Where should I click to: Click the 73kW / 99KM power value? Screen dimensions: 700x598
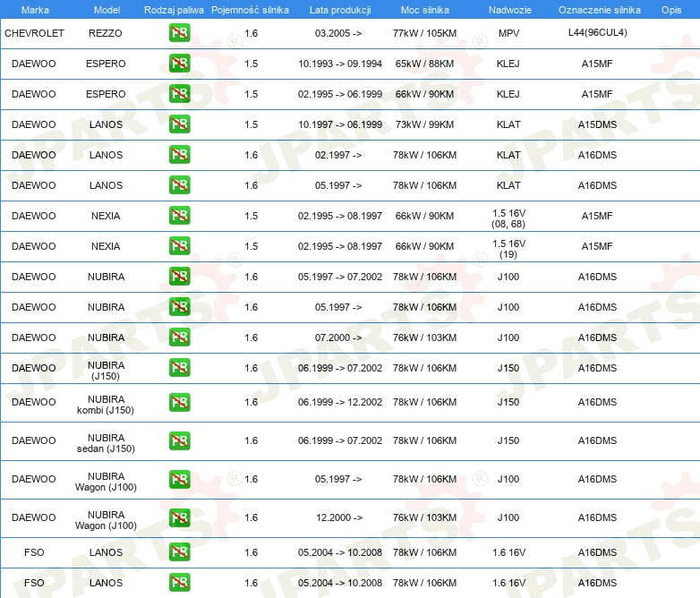pyautogui.click(x=424, y=124)
